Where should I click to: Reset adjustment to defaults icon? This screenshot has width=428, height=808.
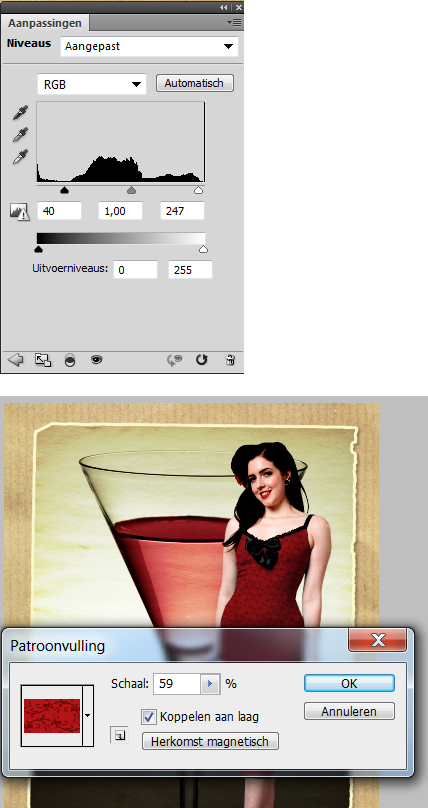point(201,360)
